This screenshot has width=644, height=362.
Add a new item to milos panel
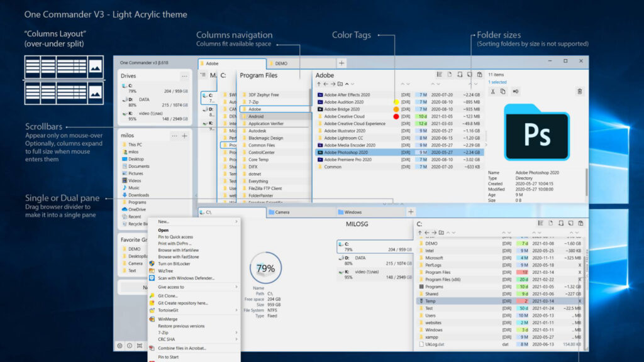(185, 136)
